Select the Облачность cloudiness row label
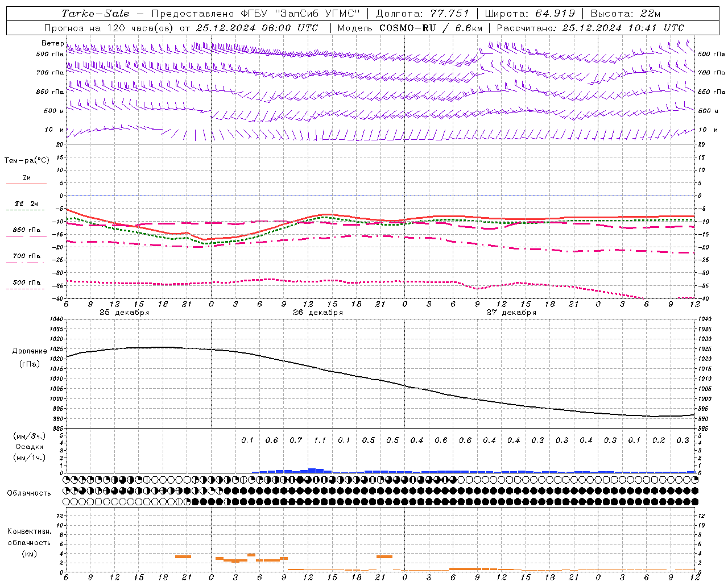The image size is (728, 582). (x=29, y=493)
